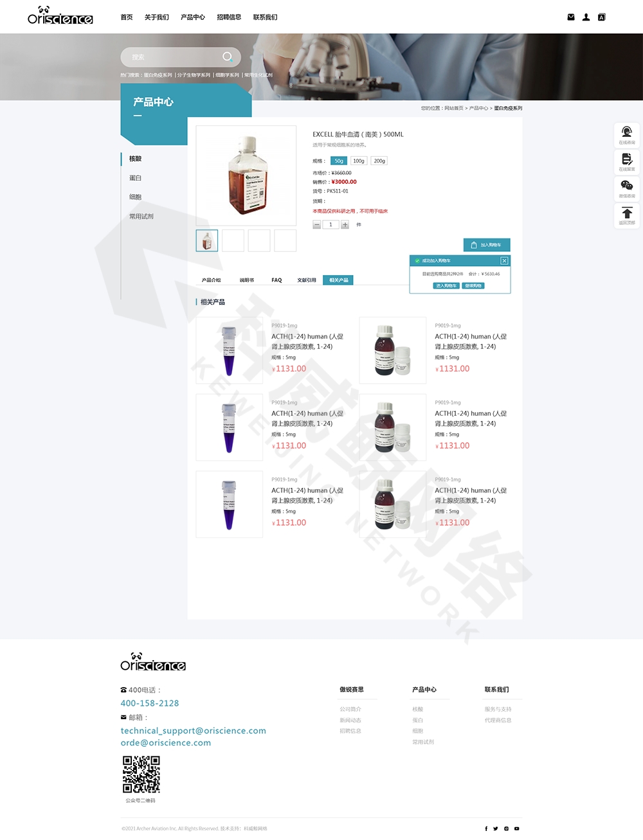
Task: Click the 加入购物车 add-to-cart button
Action: click(x=487, y=245)
